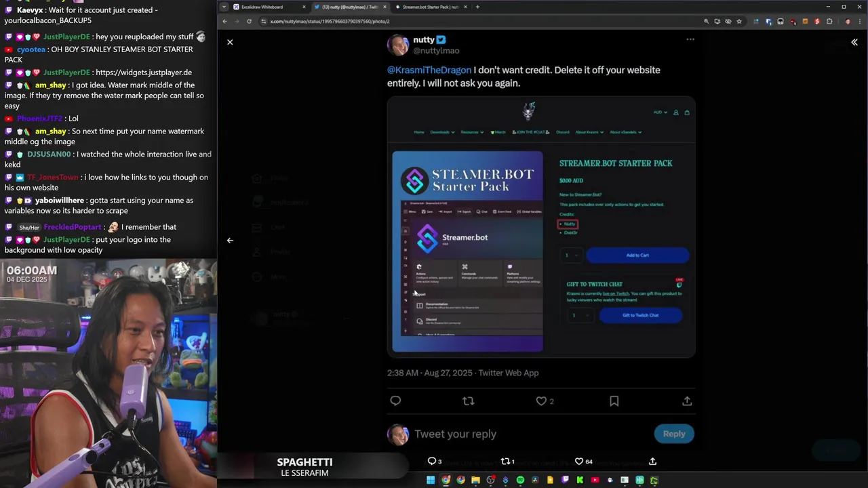Open a new browser tab with the plus
The image size is (868, 488).
click(x=477, y=7)
